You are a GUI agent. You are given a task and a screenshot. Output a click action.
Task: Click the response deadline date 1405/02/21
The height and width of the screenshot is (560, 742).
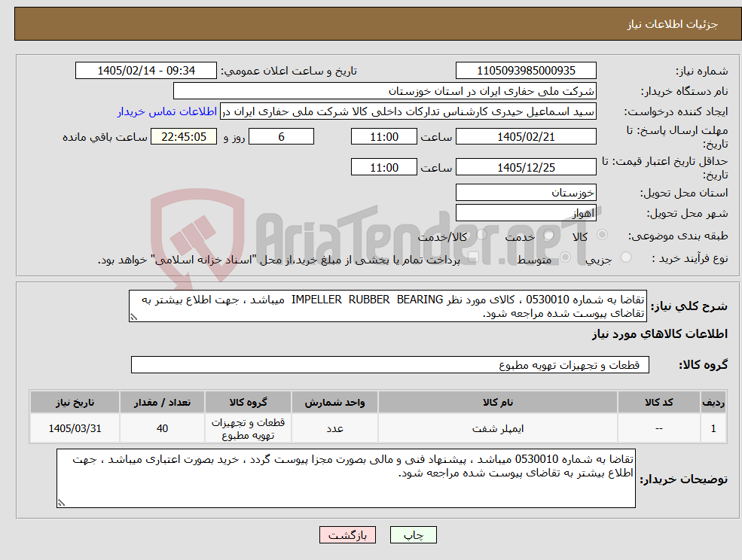tap(526, 137)
